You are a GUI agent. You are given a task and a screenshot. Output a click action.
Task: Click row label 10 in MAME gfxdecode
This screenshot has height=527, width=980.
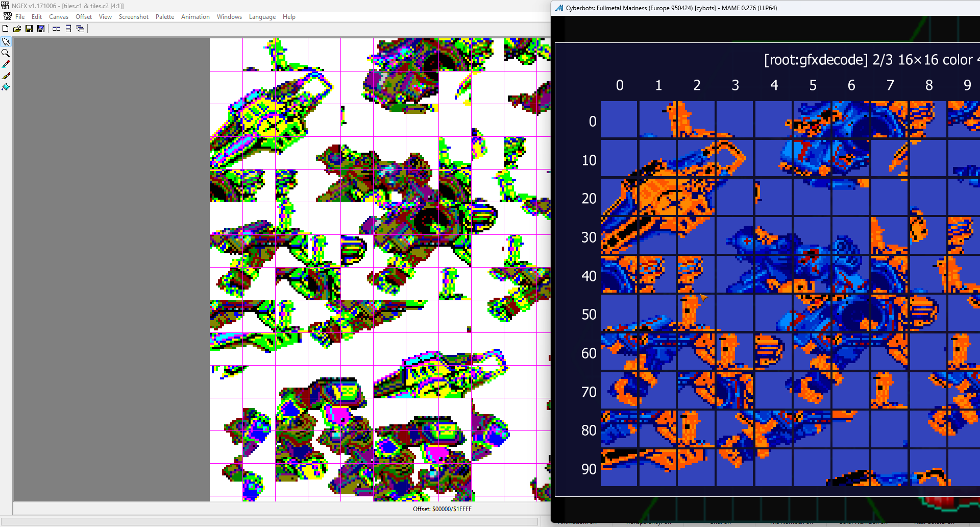pos(589,160)
